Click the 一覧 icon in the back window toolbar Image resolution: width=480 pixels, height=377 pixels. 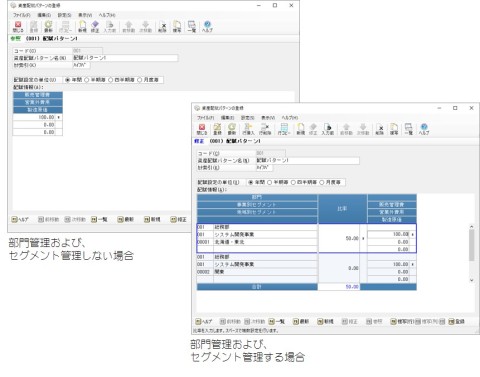[192, 26]
